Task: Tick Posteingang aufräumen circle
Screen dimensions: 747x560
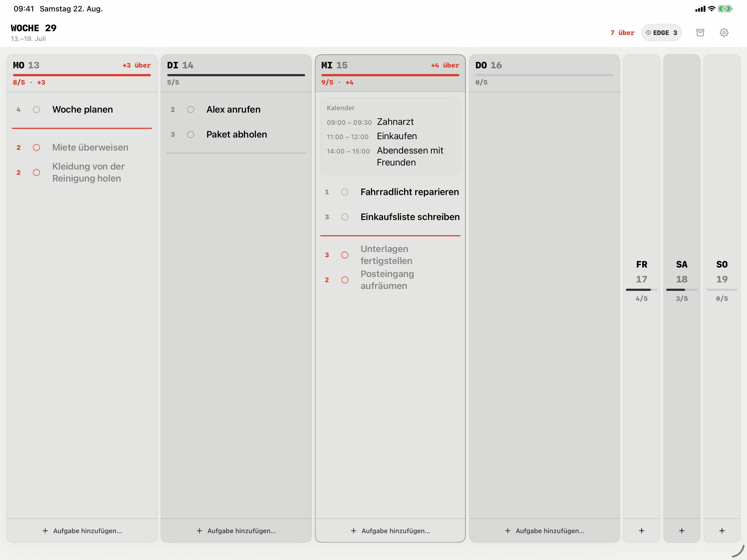Action: pos(344,280)
